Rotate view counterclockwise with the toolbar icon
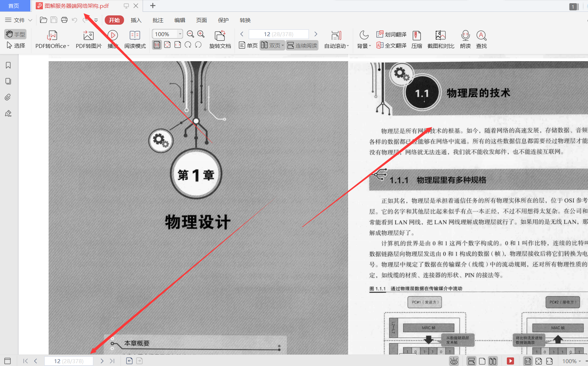Viewport: 588px width, 366px height. [x=198, y=45]
